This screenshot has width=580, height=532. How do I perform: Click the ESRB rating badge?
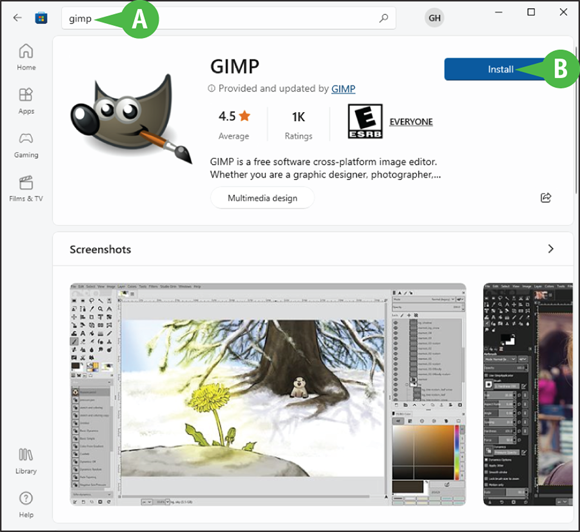coord(365,121)
